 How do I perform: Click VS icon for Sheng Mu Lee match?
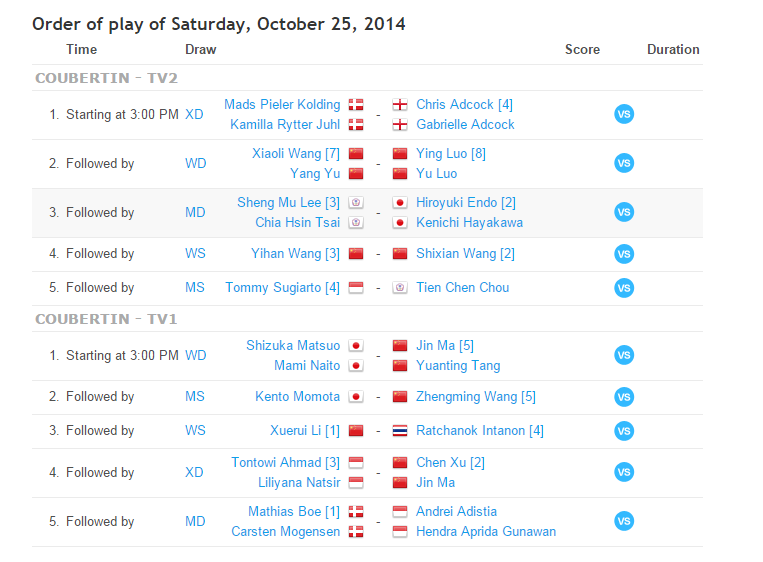[624, 212]
